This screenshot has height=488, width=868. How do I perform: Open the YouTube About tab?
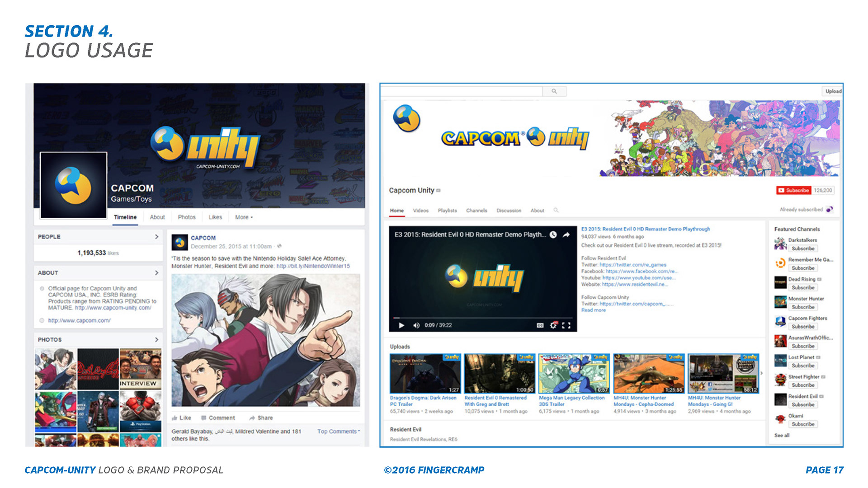[x=538, y=211]
